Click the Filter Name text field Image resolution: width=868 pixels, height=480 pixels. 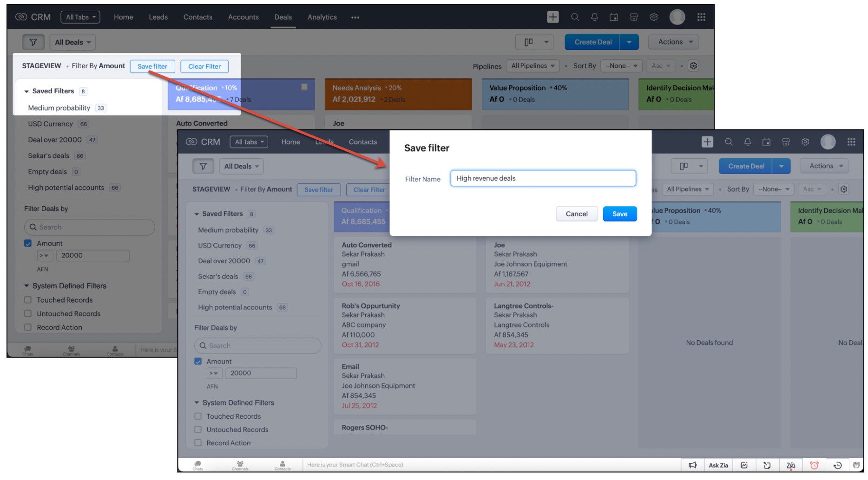543,178
